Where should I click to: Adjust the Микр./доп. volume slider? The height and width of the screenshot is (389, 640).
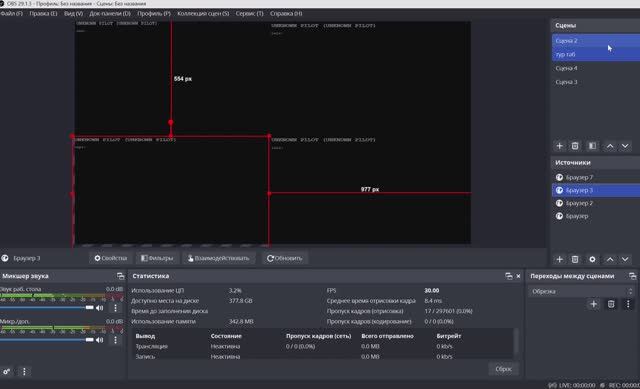tap(47, 340)
